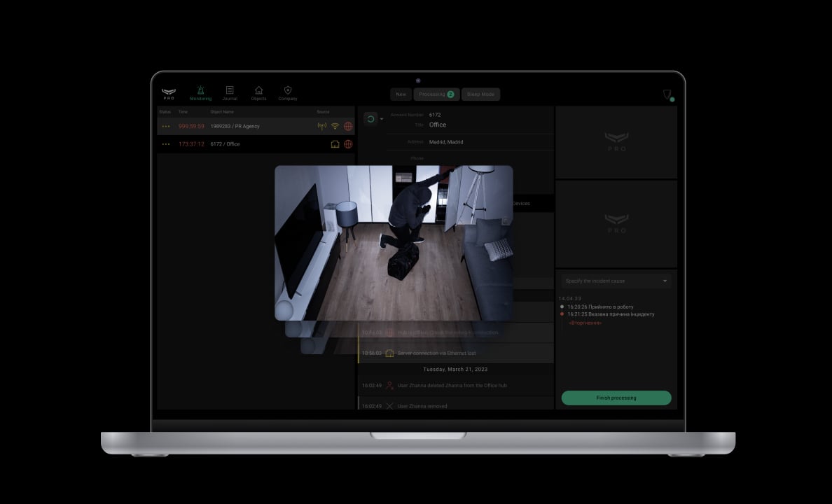Screen dimensions: 832x504
Task: Click the Ajax PRO logo
Action: 169,93
